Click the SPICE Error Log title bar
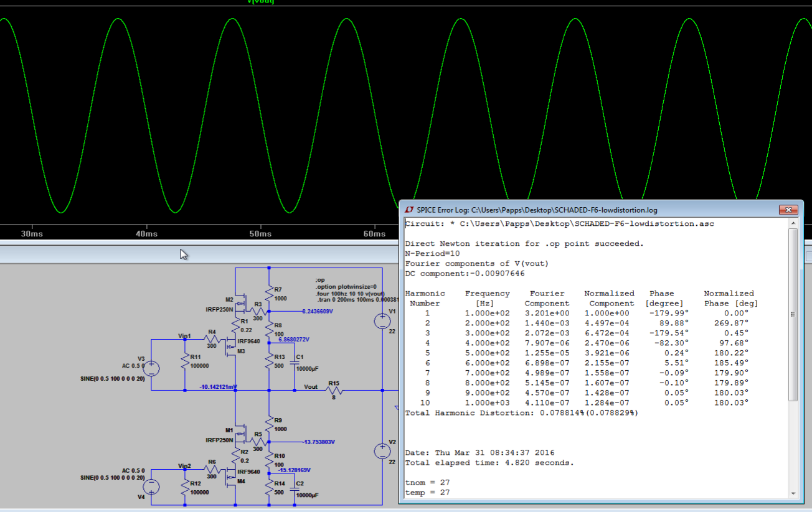Image resolution: width=812 pixels, height=512 pixels. pyautogui.click(x=601, y=210)
